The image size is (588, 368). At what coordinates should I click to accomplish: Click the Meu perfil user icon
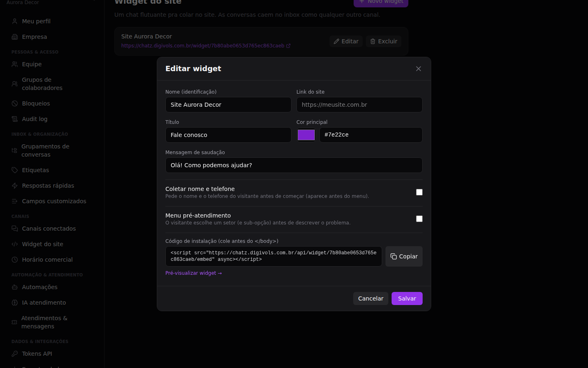[x=15, y=21]
